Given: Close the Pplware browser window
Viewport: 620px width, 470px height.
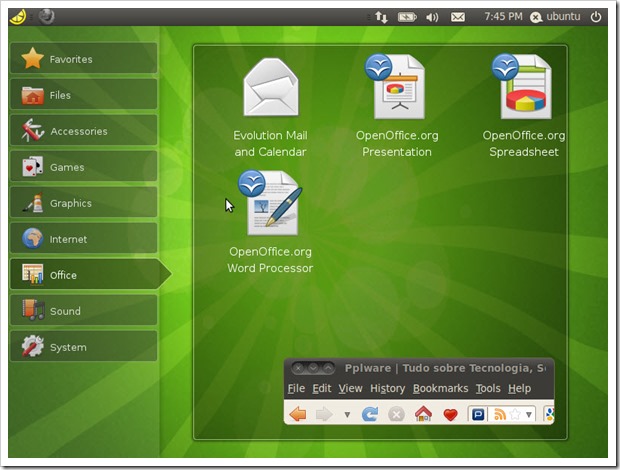Looking at the screenshot, I should 299,368.
